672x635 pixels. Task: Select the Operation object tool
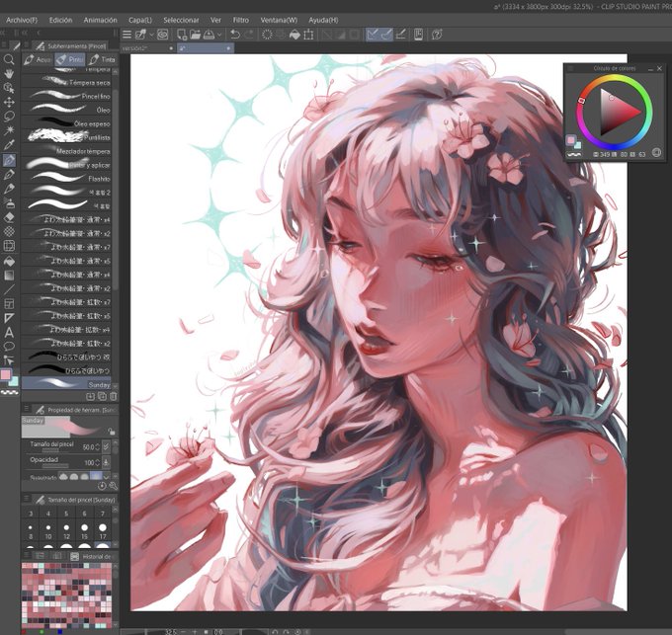[9, 88]
